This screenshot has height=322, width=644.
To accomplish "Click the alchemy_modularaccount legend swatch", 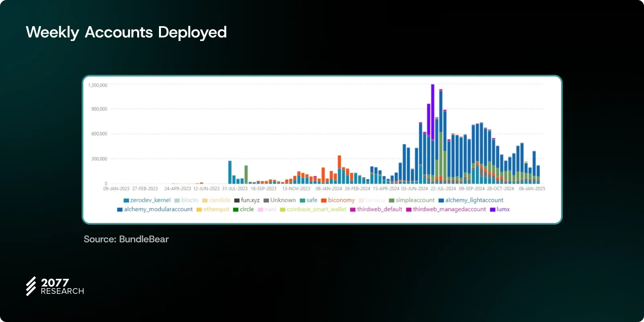I will [x=120, y=210].
